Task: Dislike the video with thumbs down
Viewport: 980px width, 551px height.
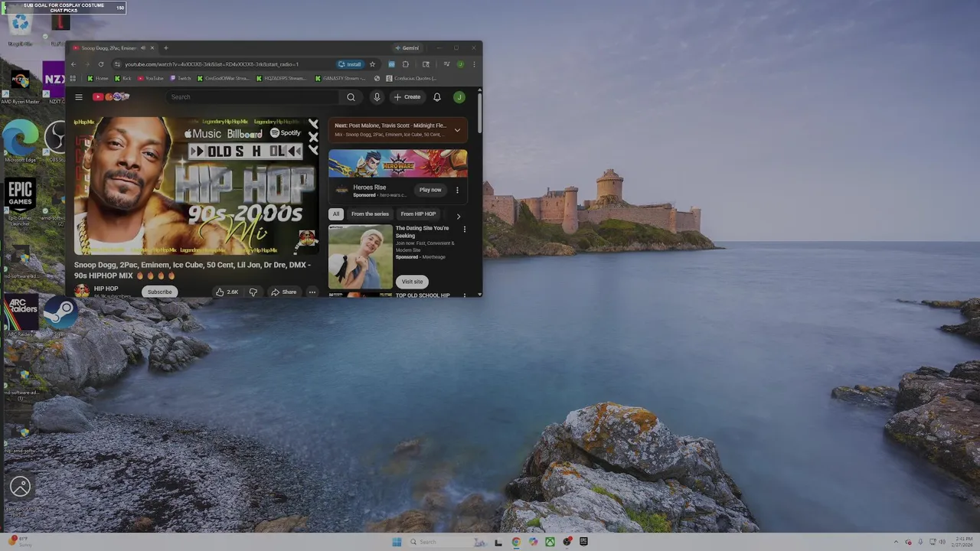Action: click(253, 292)
